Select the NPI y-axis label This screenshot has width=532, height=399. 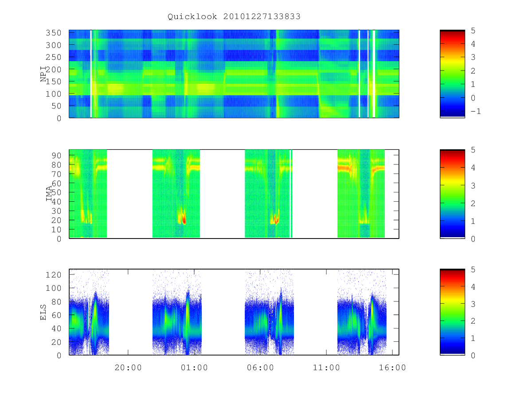tap(43, 74)
